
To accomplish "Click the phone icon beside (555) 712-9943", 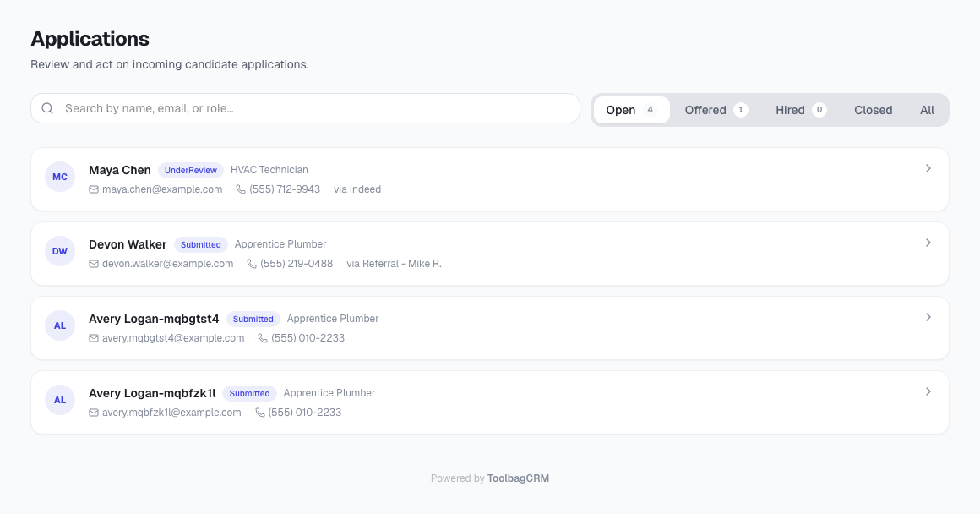I will click(x=241, y=189).
